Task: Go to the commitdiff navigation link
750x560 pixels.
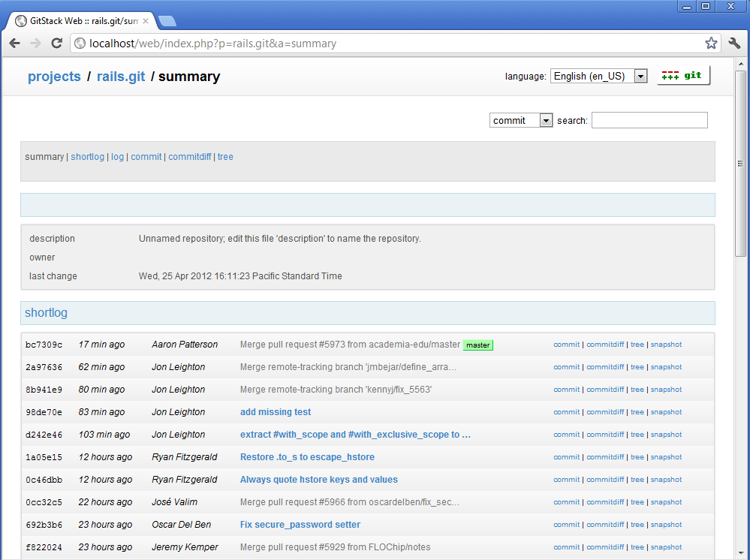Action: pyautogui.click(x=190, y=157)
